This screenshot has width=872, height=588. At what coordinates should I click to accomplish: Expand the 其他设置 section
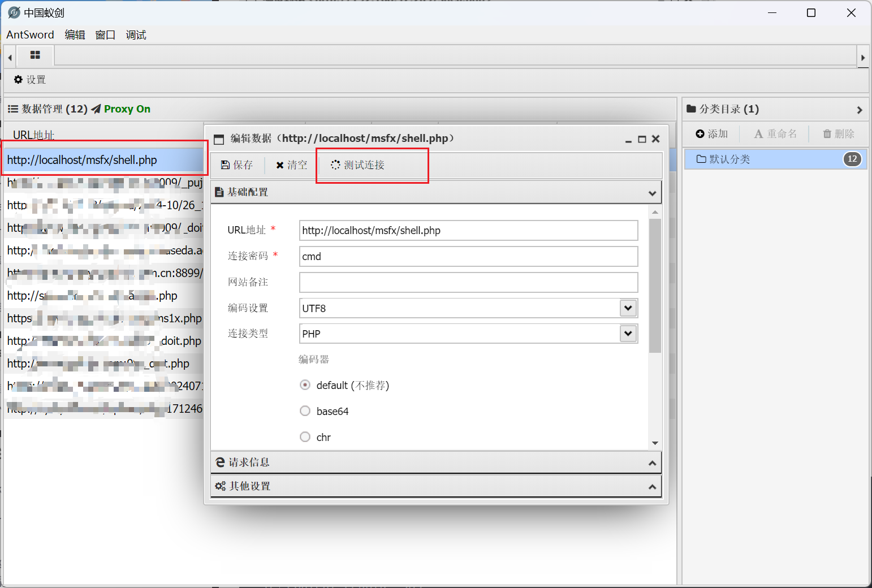pyautogui.click(x=435, y=486)
